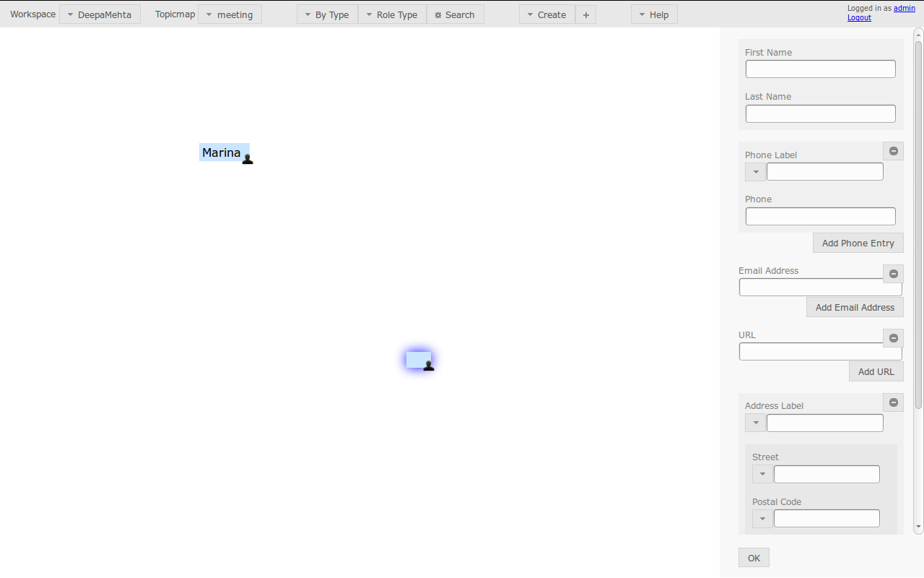Expand the Phone Label dropdown arrow

[x=756, y=172]
